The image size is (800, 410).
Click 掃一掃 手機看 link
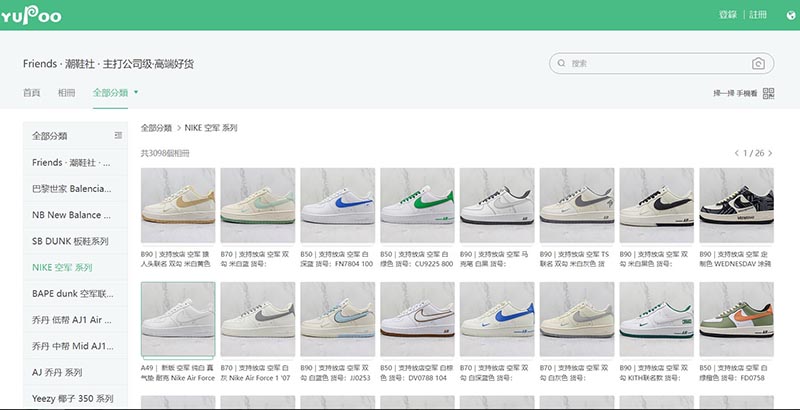pyautogui.click(x=735, y=93)
